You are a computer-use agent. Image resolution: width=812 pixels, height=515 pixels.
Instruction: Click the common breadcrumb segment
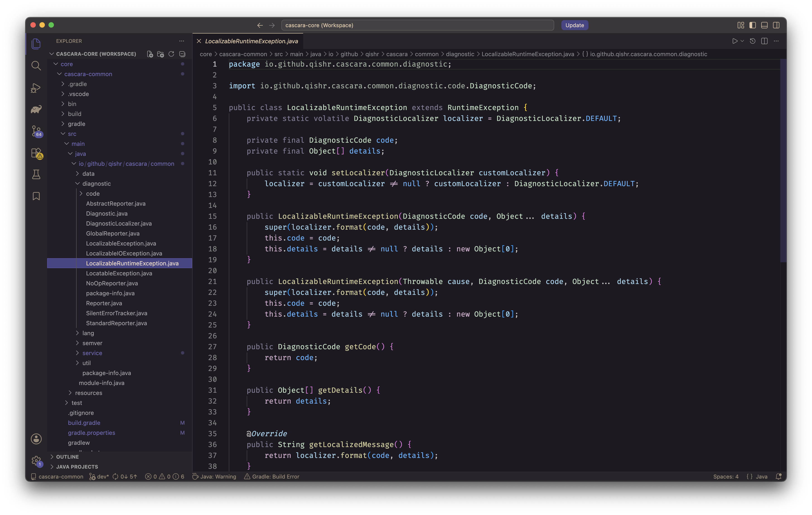point(427,54)
